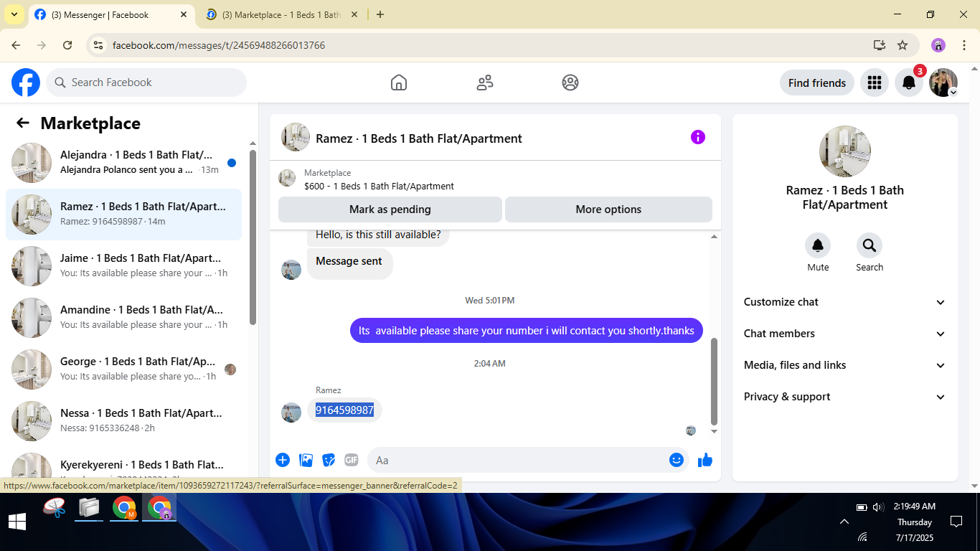Image resolution: width=980 pixels, height=551 pixels.
Task: Open Chrome profile avatar in the toolbar
Action: click(x=938, y=45)
